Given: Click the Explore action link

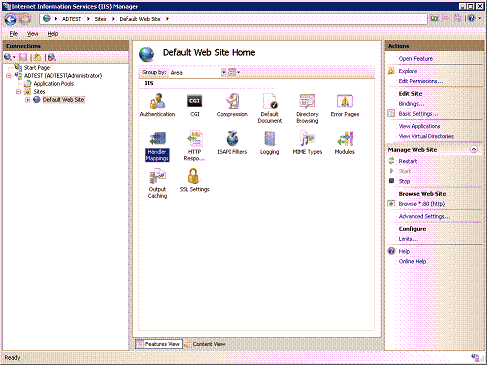Looking at the screenshot, I should click(408, 71).
